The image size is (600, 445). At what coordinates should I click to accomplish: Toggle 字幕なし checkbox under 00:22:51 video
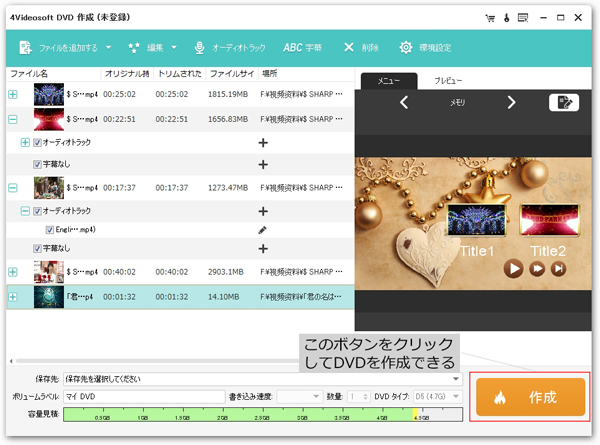[x=37, y=165]
